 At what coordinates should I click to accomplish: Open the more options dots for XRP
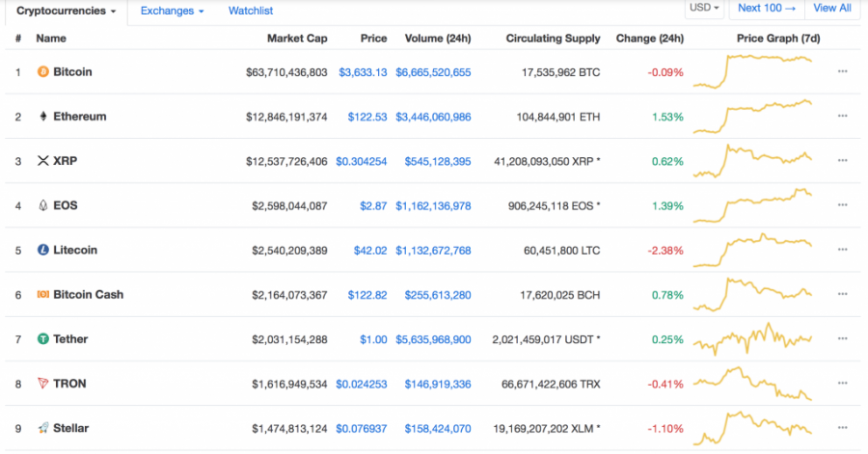point(843,160)
